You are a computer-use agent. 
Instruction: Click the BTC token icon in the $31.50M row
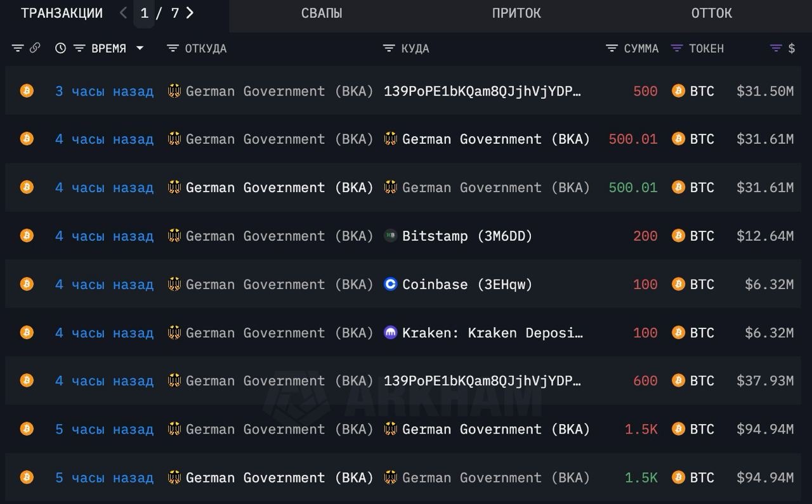click(x=678, y=91)
